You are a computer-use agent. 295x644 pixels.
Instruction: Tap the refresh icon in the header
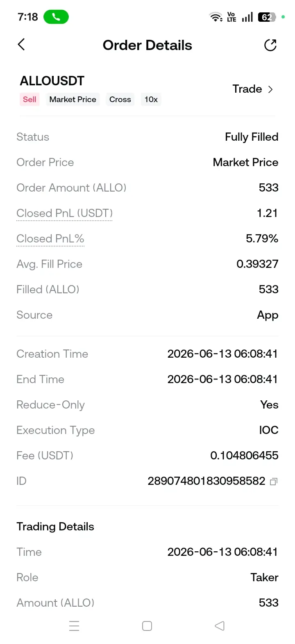[x=270, y=45]
